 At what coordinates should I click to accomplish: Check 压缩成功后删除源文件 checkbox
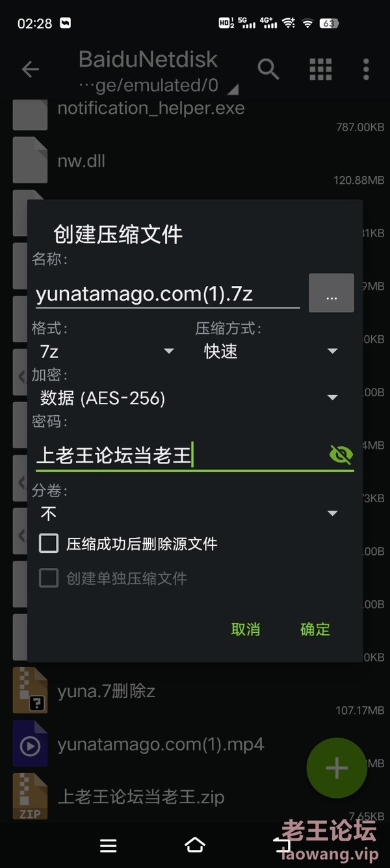(x=49, y=543)
